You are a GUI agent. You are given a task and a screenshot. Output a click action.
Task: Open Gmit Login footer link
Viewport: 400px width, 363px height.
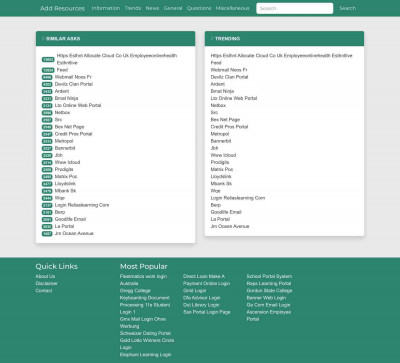[195, 291]
